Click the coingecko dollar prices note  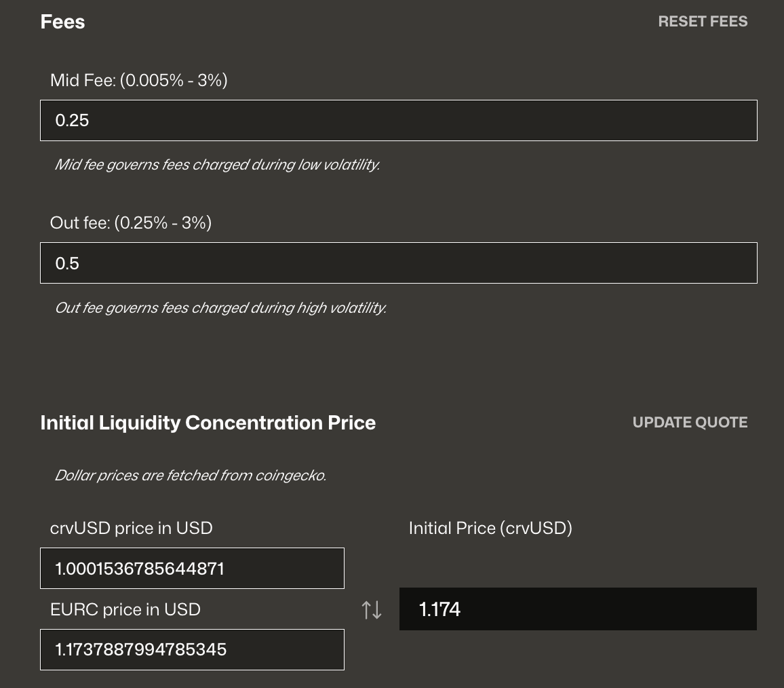click(x=190, y=476)
